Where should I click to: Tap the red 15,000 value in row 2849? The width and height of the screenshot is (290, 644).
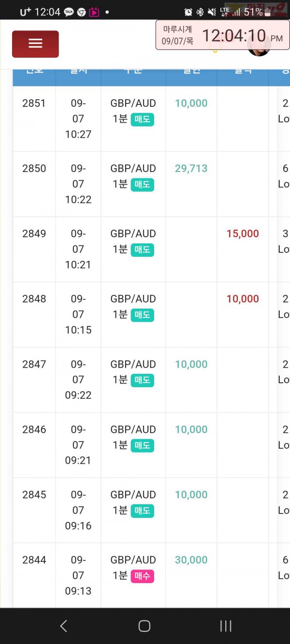tap(243, 233)
